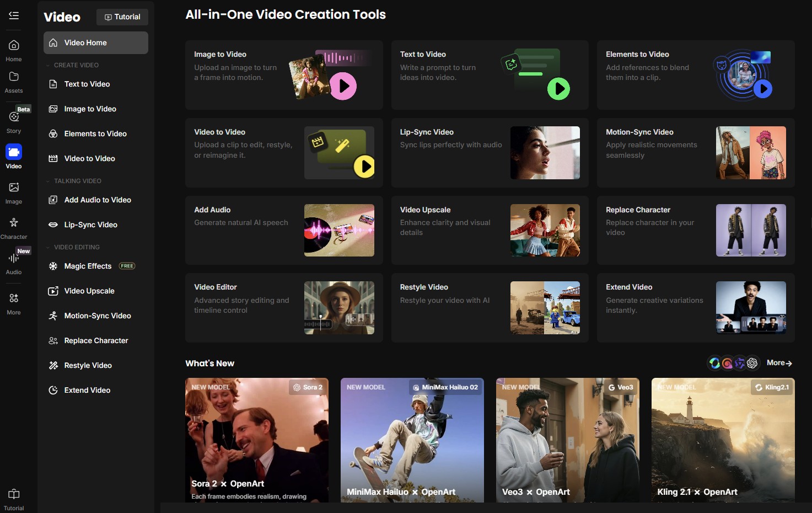Screen dimensions: 812x513
Task: Open the Assets folder icon
Action: point(14,77)
